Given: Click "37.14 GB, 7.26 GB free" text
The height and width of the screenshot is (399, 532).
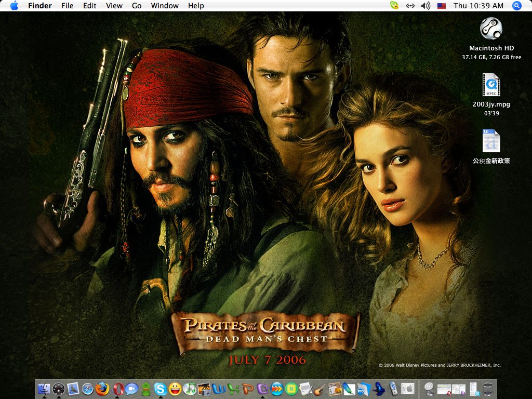Looking at the screenshot, I should click(491, 57).
